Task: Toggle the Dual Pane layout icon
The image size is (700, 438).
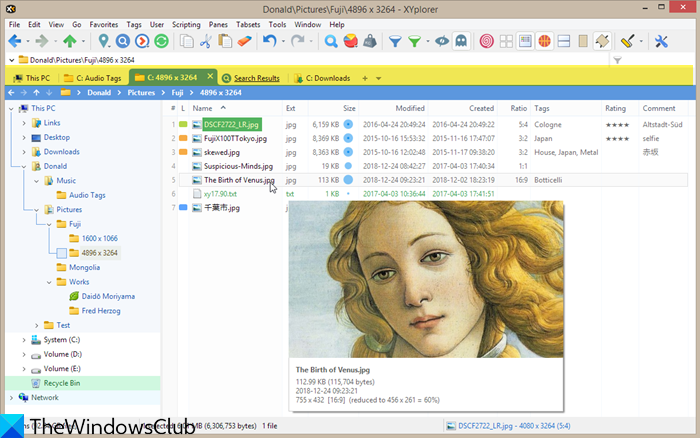Action: point(565,42)
